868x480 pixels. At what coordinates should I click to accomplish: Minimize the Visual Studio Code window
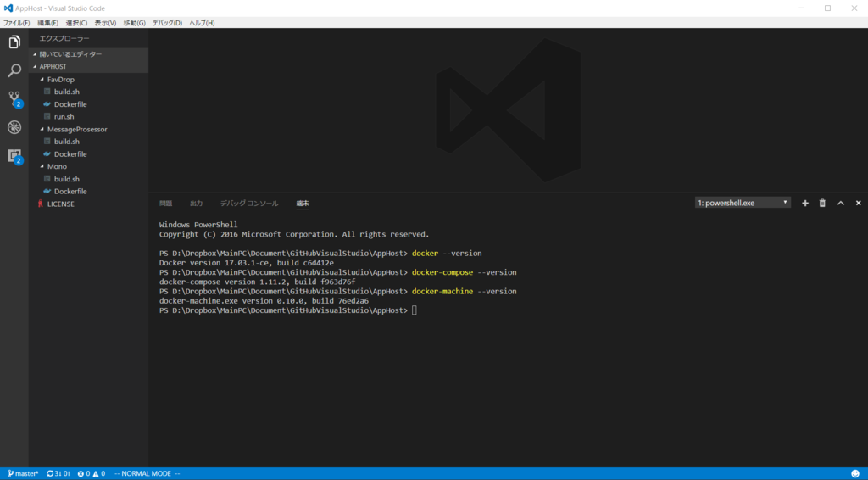tap(802, 8)
